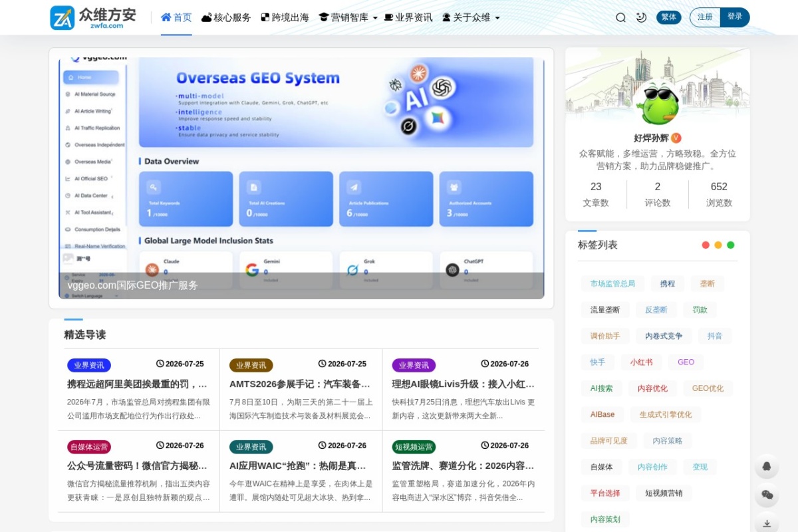
Task: Click the 2 评论数 statistic
Action: tap(658, 194)
